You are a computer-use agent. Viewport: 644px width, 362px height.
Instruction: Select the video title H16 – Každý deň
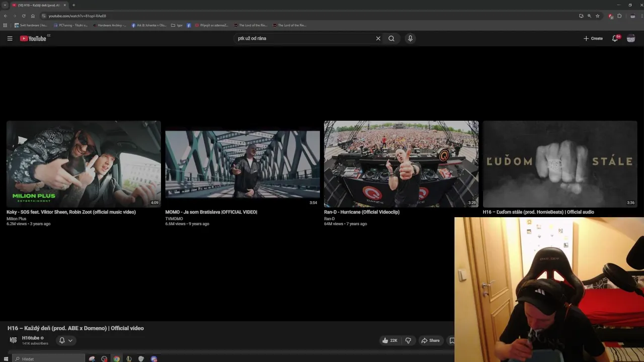tap(75, 328)
